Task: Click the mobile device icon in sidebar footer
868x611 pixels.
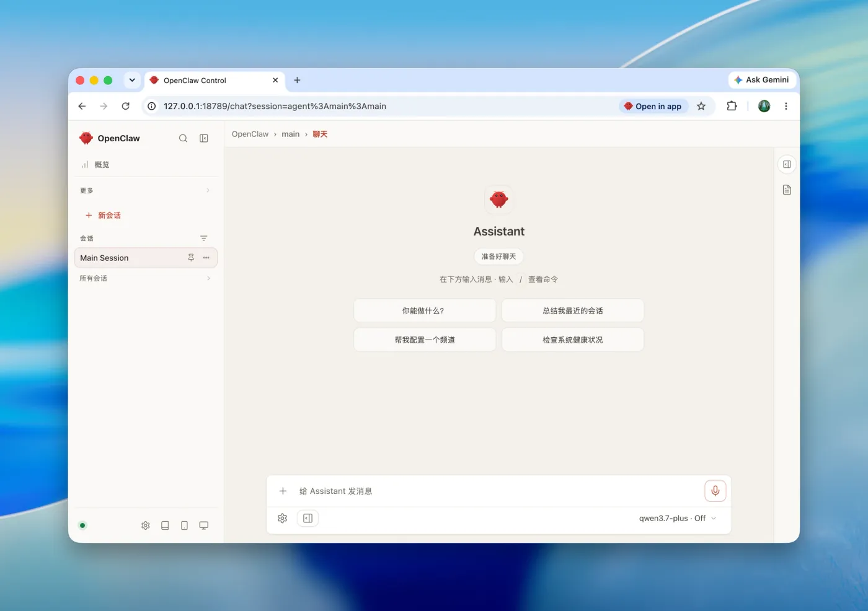Action: pos(184,525)
